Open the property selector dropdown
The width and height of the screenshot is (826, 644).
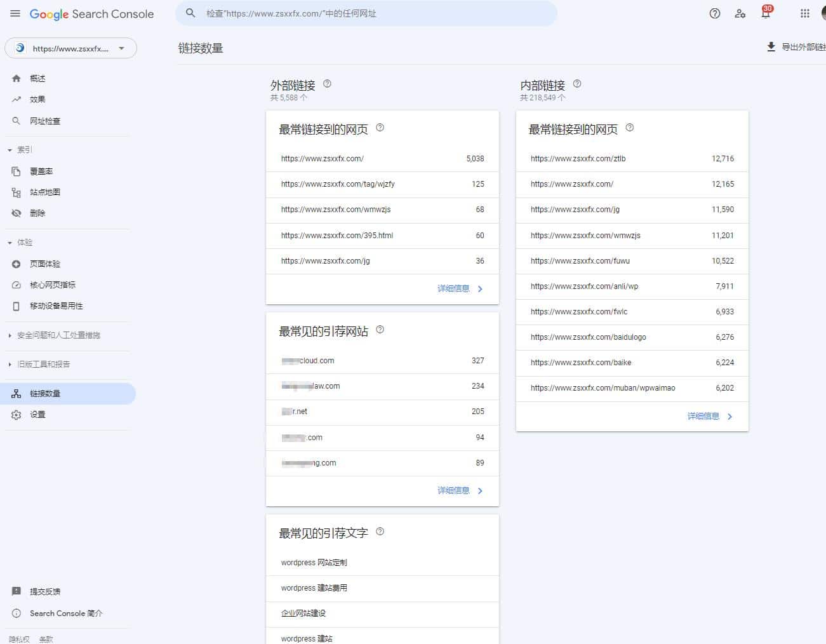(x=70, y=48)
